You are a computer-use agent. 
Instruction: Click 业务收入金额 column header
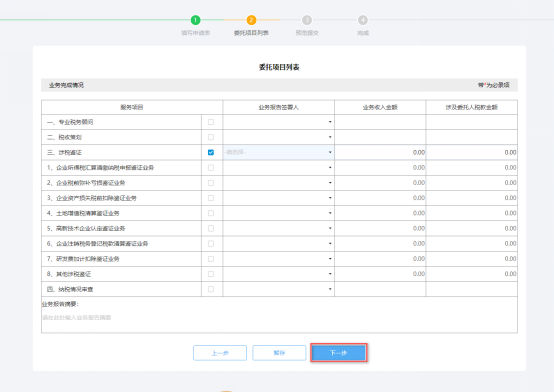[x=380, y=107]
